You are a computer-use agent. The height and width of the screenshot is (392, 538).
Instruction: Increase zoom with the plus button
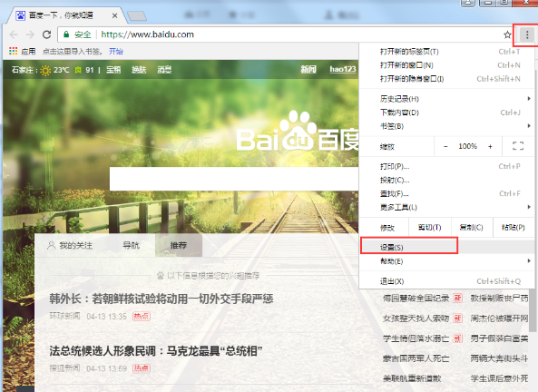click(490, 147)
